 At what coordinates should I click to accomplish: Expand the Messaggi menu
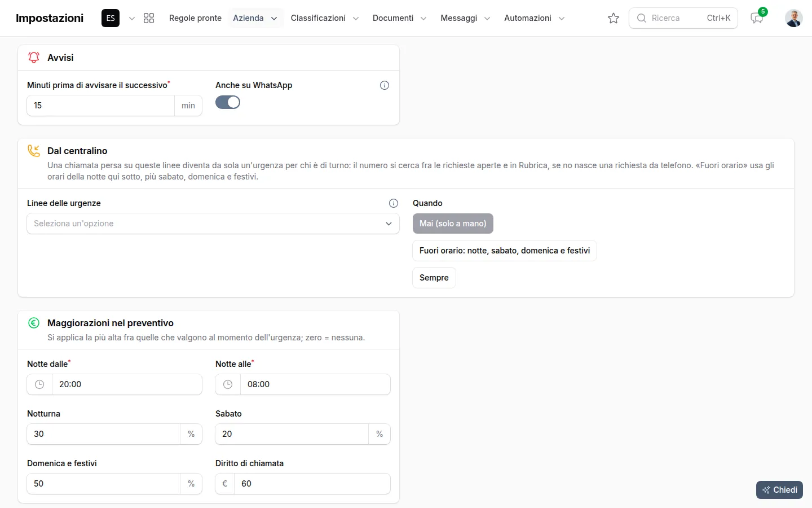click(465, 18)
